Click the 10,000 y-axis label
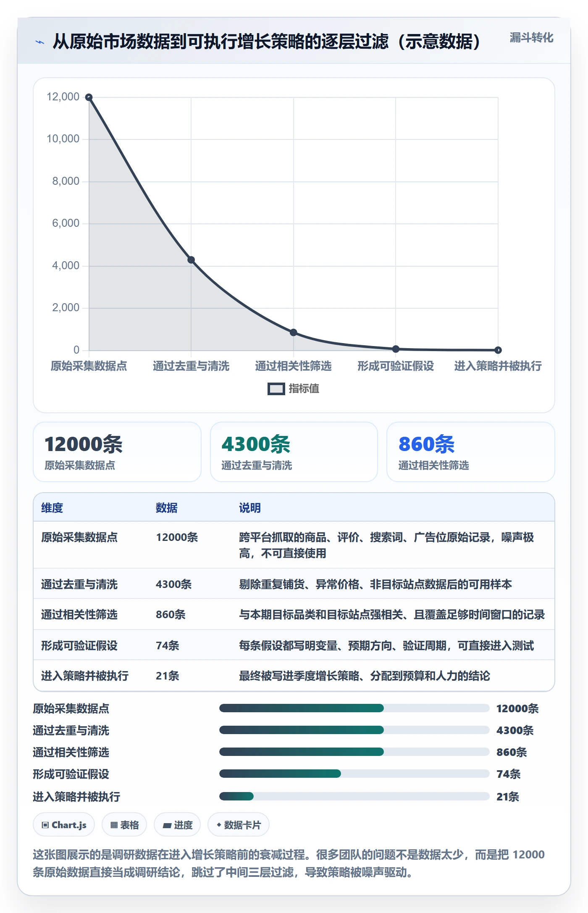 (x=63, y=139)
